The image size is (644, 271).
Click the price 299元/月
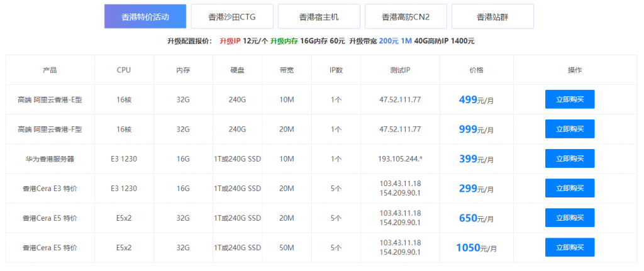pos(477,188)
